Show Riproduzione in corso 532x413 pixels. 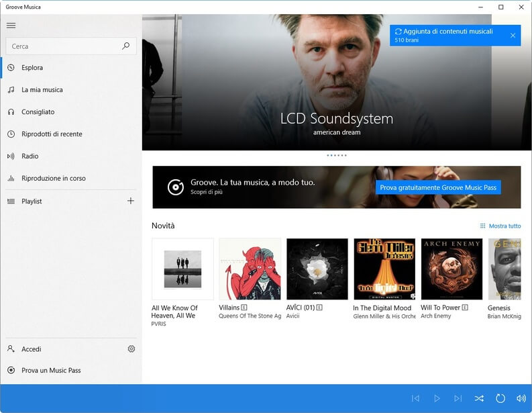tap(71, 178)
